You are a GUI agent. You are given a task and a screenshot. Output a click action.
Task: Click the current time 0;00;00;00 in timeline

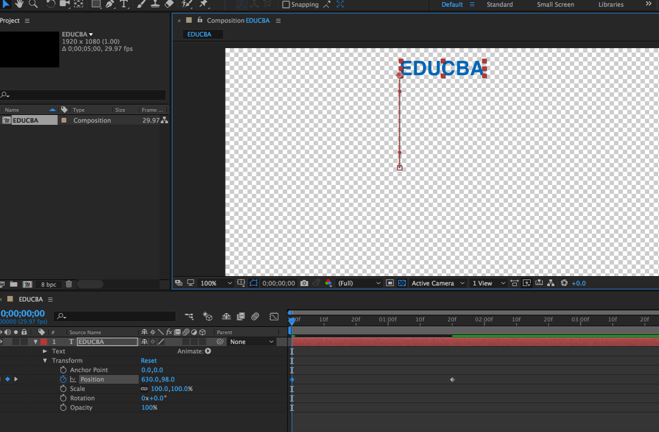click(23, 313)
